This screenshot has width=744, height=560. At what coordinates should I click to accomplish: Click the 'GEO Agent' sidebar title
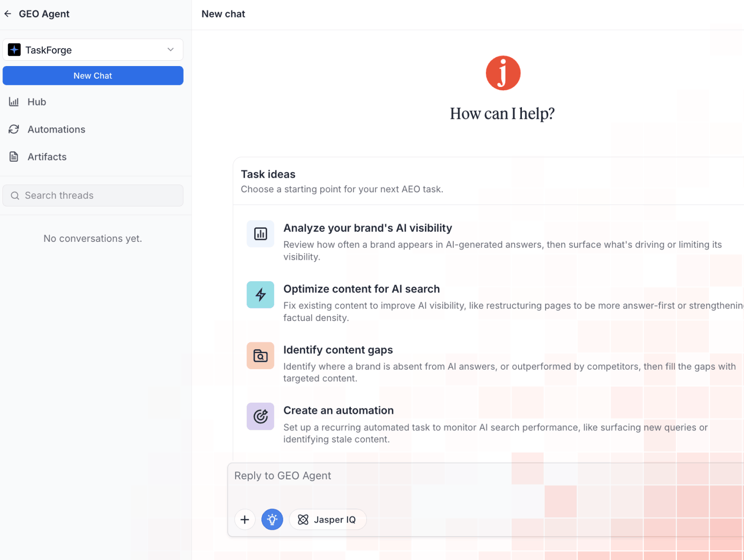tap(44, 14)
